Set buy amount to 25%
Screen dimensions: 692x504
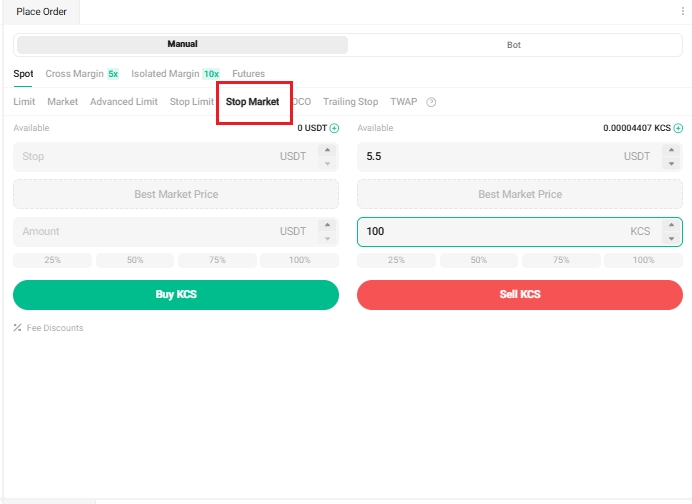(x=53, y=260)
